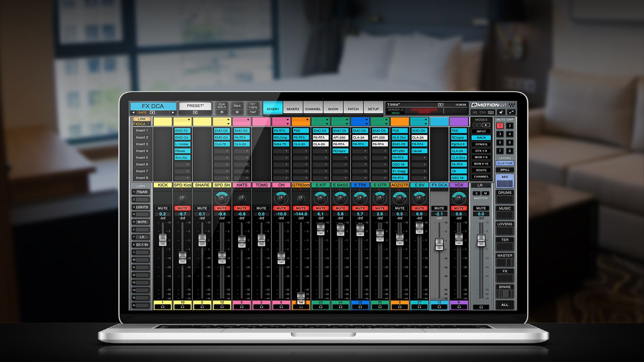The width and height of the screenshot is (644, 362).
Task: Mute the KICK channel
Action: (x=163, y=208)
